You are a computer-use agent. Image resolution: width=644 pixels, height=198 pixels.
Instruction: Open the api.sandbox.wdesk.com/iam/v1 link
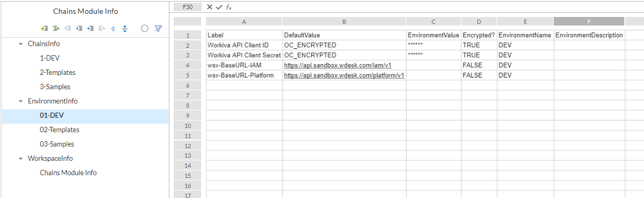[338, 65]
